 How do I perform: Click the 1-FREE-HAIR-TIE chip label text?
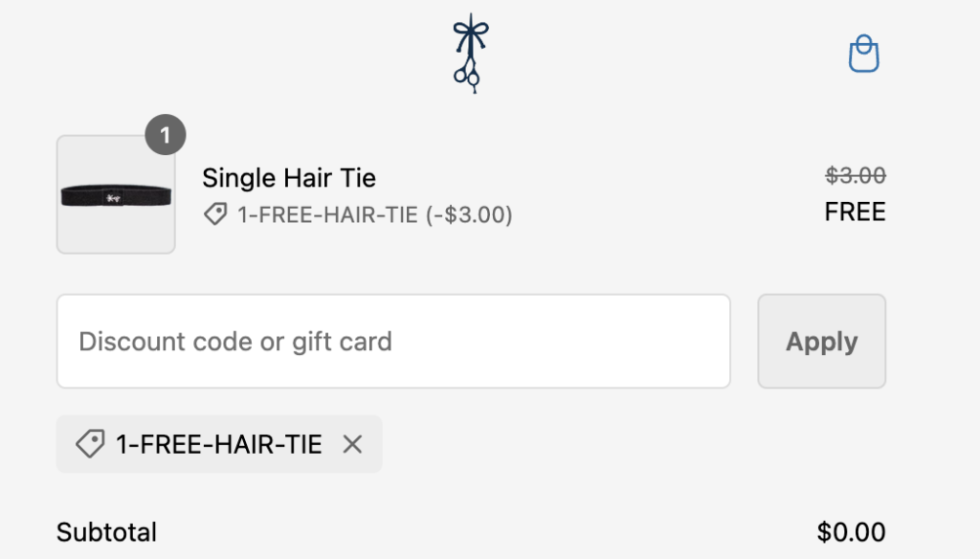[219, 444]
